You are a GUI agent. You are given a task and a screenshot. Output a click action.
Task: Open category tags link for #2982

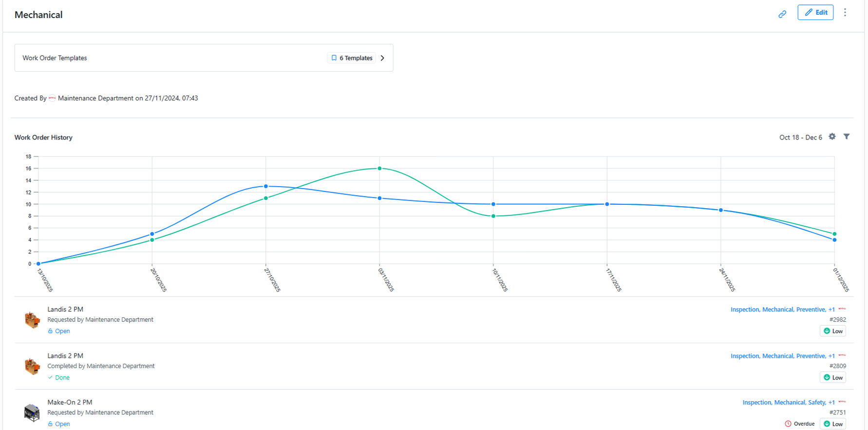782,310
